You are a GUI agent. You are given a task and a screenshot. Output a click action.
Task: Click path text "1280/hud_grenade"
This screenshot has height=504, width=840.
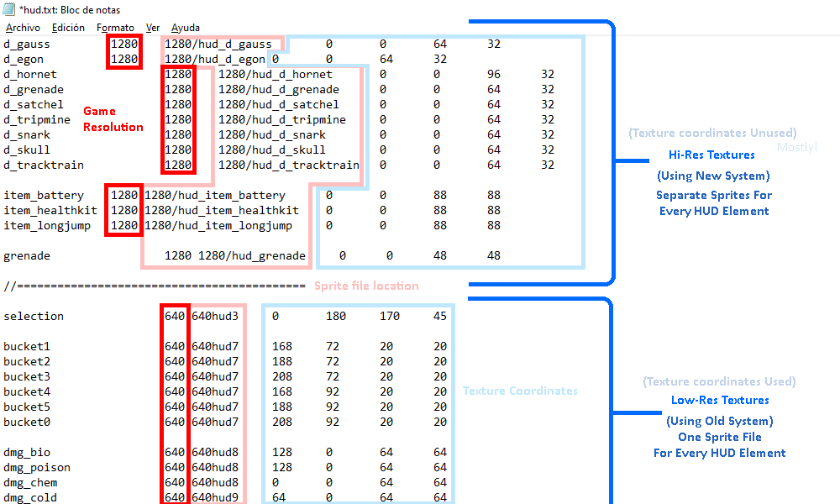pyautogui.click(x=252, y=256)
